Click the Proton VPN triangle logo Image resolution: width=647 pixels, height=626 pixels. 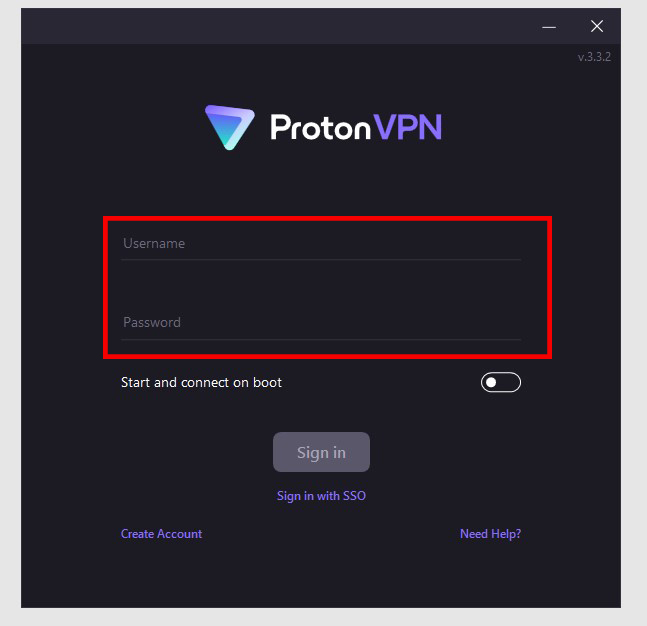coord(230,127)
